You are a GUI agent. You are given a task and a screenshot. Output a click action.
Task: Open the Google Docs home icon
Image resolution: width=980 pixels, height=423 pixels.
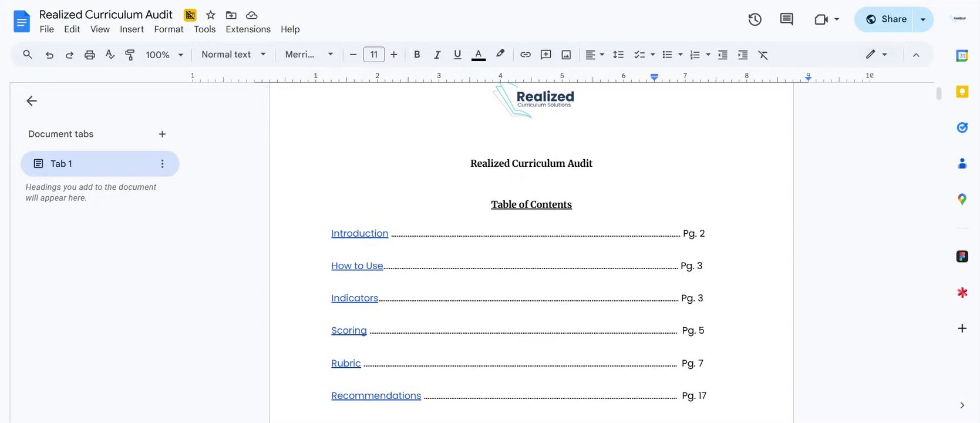tap(22, 22)
